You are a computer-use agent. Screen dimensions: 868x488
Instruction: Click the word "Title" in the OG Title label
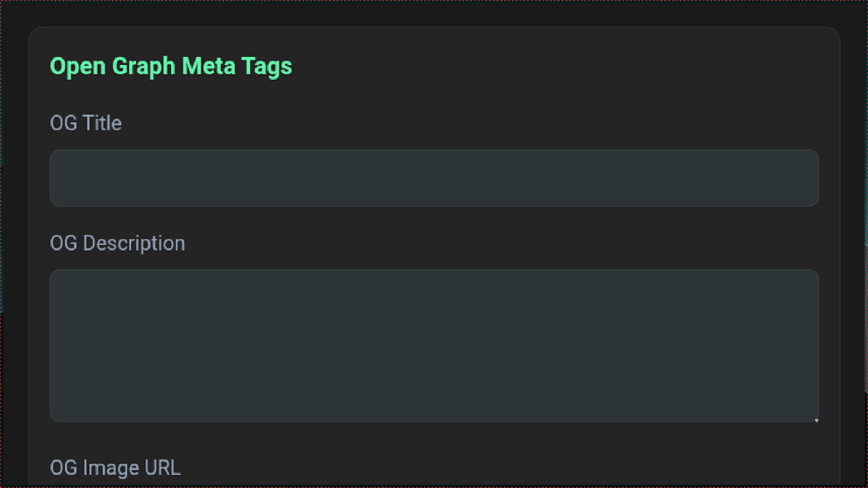tap(103, 123)
